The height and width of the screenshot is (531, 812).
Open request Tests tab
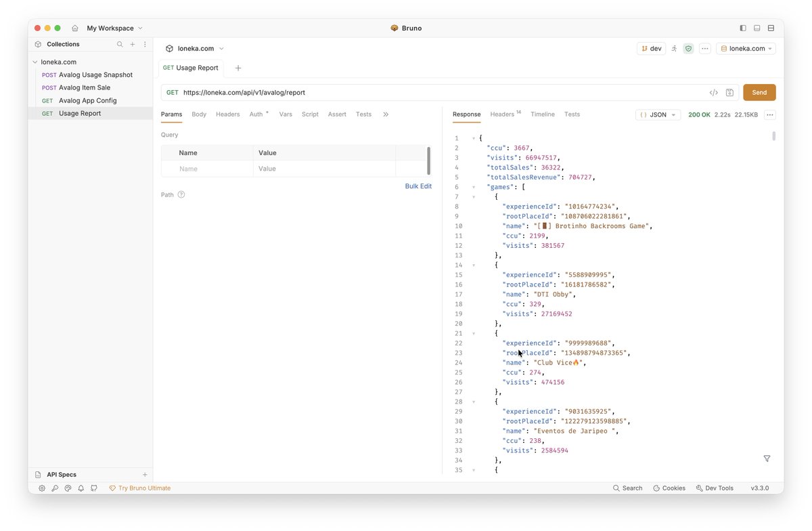click(x=363, y=114)
